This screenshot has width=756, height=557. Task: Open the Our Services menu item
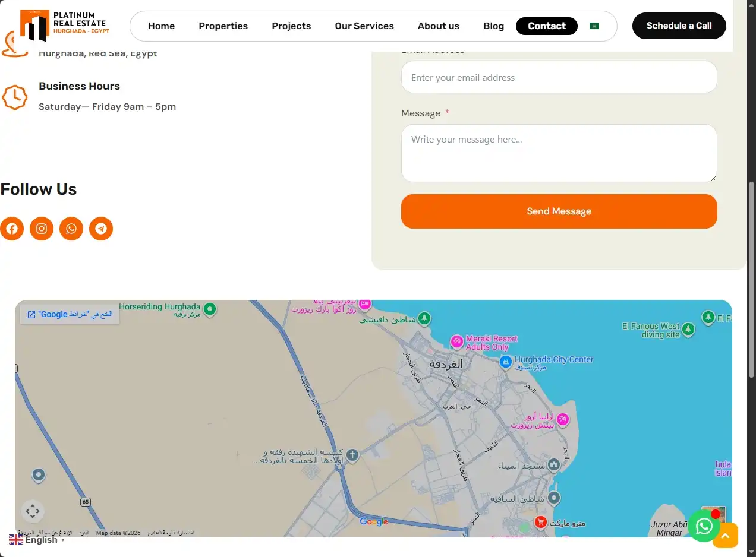pos(364,26)
